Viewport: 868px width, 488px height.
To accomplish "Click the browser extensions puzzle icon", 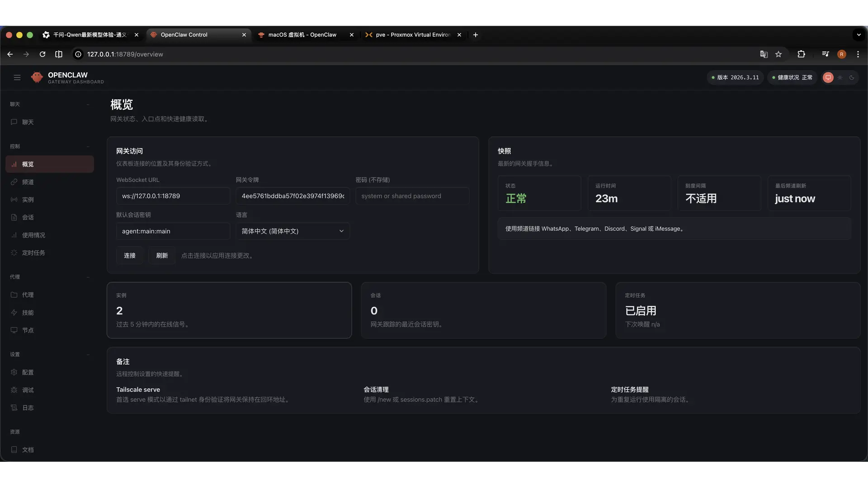I will coord(801,54).
